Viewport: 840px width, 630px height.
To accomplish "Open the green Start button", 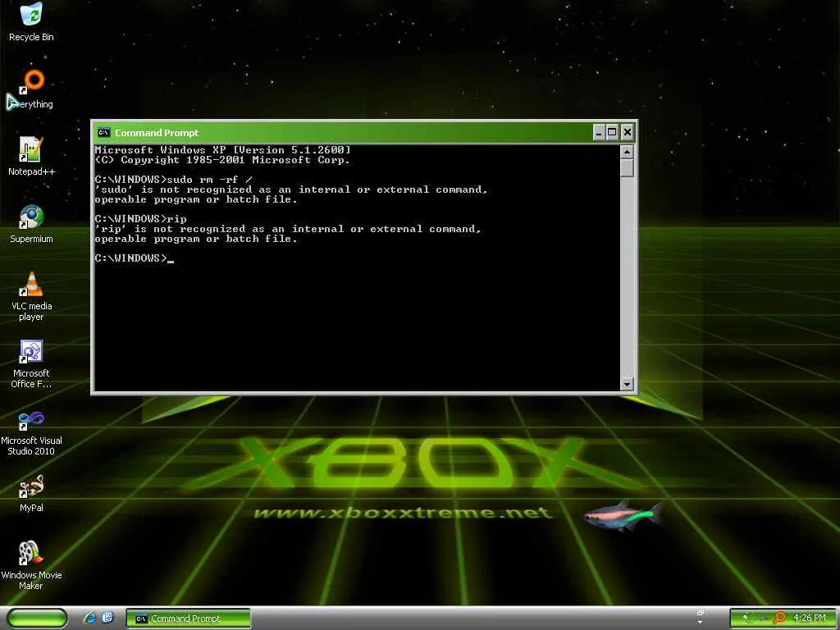I will pyautogui.click(x=37, y=619).
